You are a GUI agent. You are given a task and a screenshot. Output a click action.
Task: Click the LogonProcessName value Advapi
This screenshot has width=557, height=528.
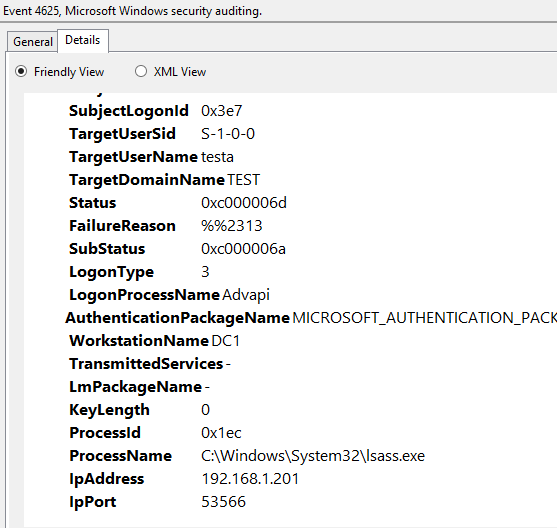[x=246, y=295]
